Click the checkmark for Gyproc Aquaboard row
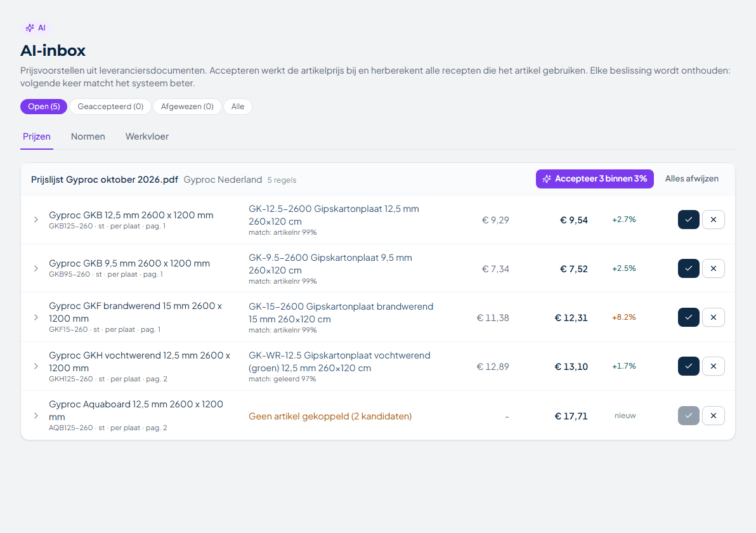Viewport: 756px width, 533px height. click(x=689, y=416)
